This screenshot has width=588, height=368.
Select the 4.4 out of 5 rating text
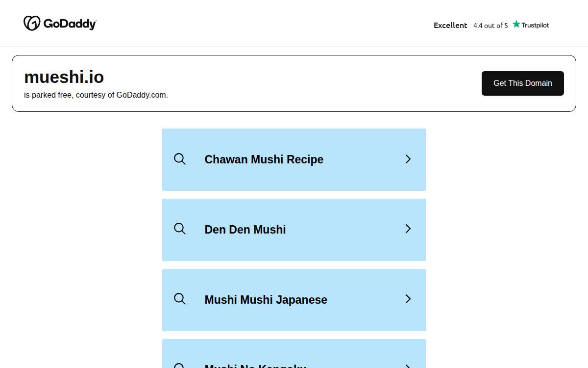tap(490, 26)
